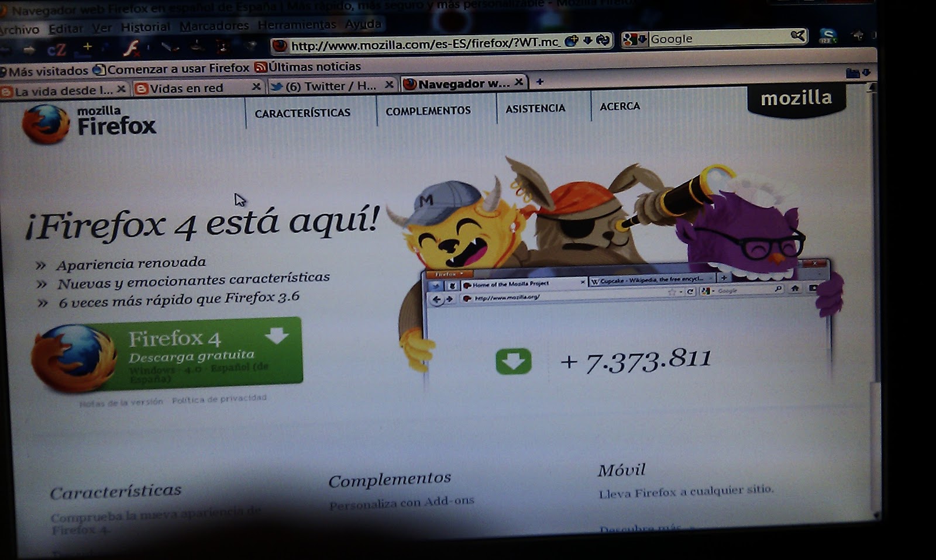This screenshot has height=560, width=936.
Task: Open the Últimas noticias RSS bookmark
Action: (308, 67)
